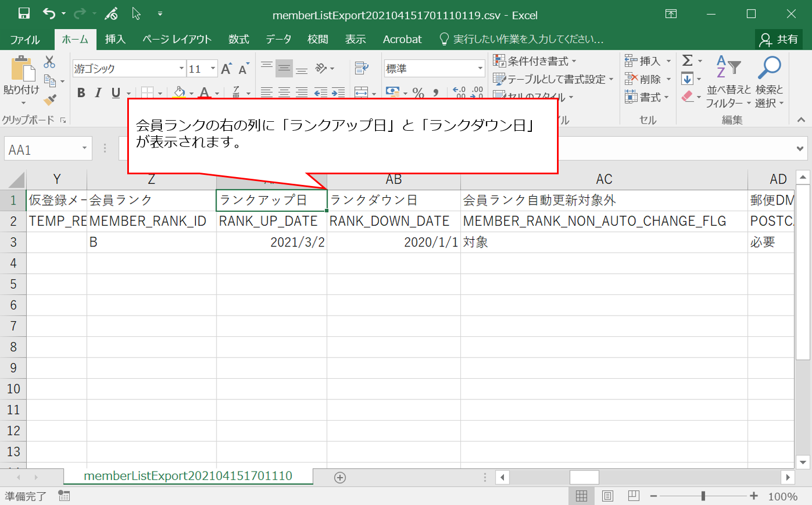This screenshot has width=812, height=505.
Task: Click the zoom slider handle
Action: (x=703, y=496)
